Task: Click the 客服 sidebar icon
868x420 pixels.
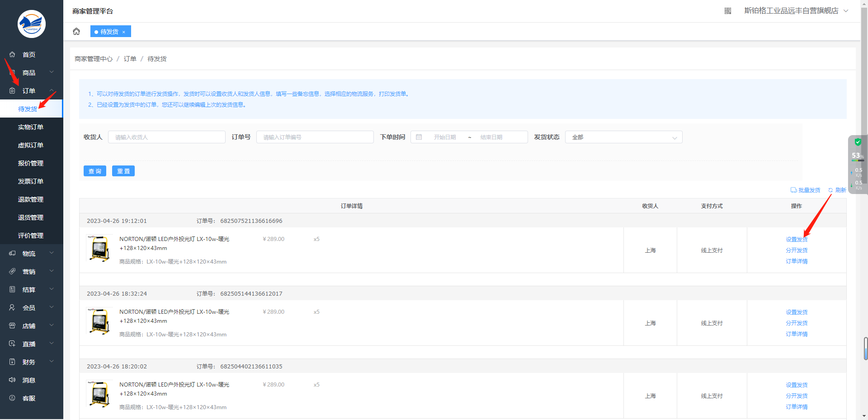Action: [12, 398]
